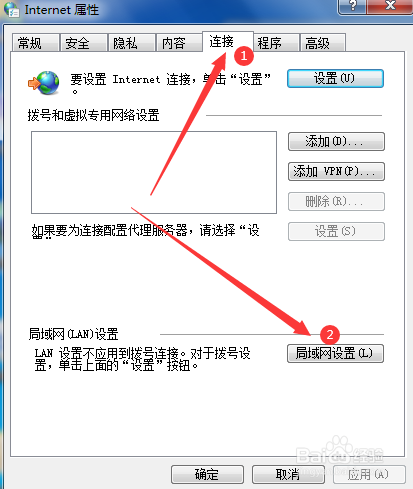
Task: Open the 高级 tab
Action: pyautogui.click(x=322, y=43)
